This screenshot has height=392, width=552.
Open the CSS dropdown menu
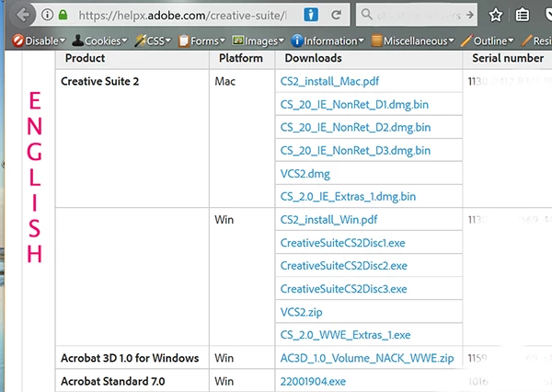click(x=153, y=40)
